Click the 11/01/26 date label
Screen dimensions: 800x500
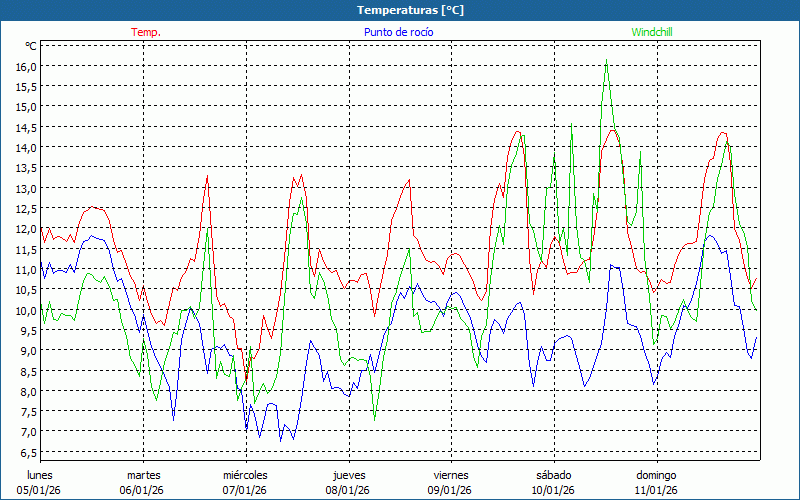pos(656,490)
